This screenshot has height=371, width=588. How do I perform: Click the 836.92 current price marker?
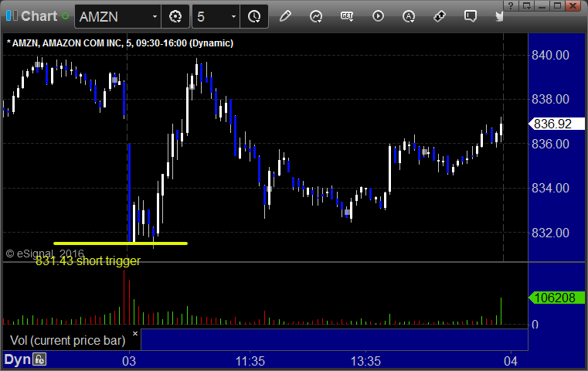coord(556,124)
